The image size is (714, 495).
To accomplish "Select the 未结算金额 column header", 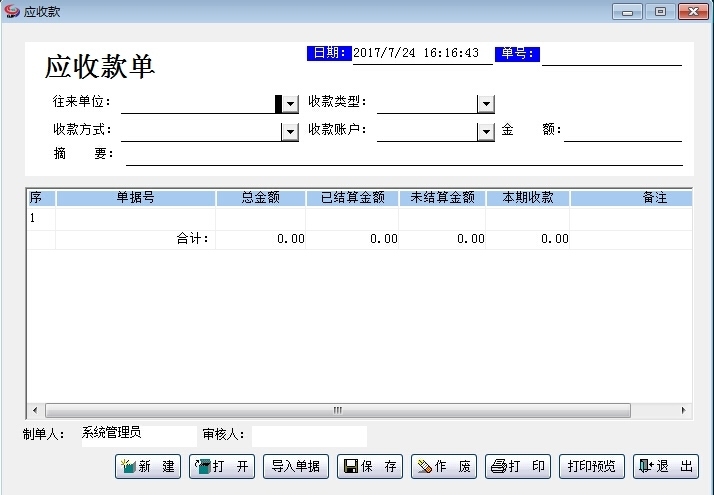I will (442, 198).
